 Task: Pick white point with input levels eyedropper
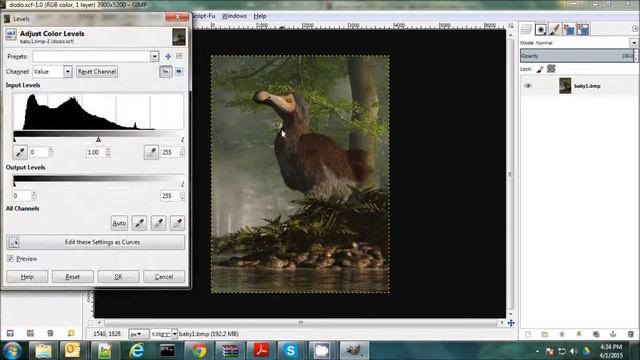pyautogui.click(x=151, y=152)
